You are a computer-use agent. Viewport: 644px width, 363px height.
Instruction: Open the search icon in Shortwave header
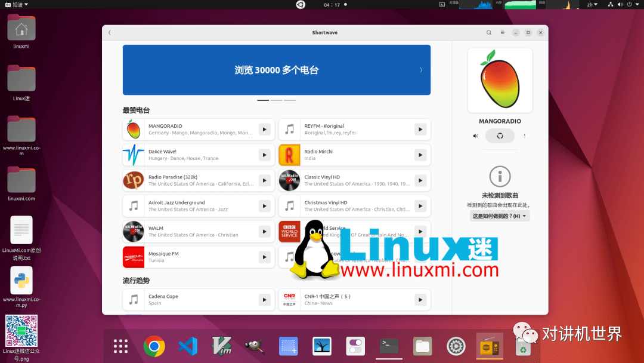pyautogui.click(x=489, y=32)
